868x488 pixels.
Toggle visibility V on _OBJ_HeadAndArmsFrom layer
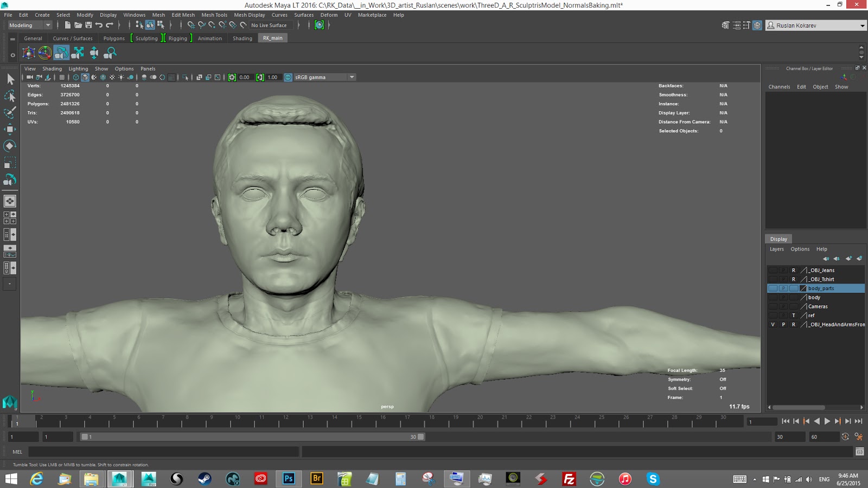pyautogui.click(x=773, y=324)
